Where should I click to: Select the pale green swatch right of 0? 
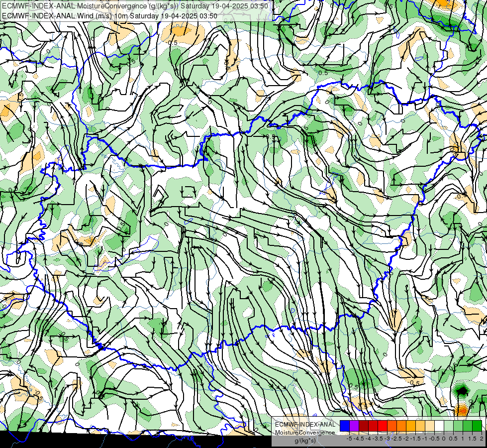click(x=449, y=426)
